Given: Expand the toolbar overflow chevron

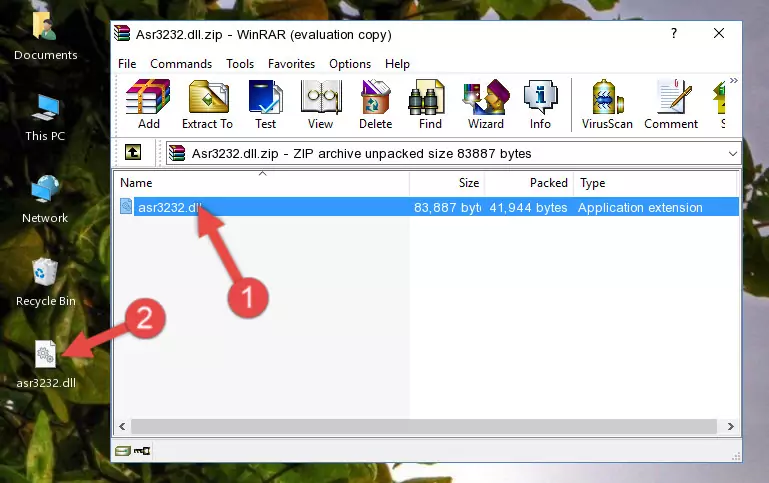Looking at the screenshot, I should [733, 80].
